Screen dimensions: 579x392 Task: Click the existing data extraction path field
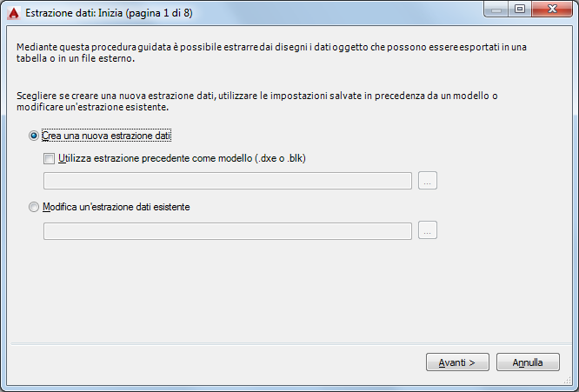(228, 230)
